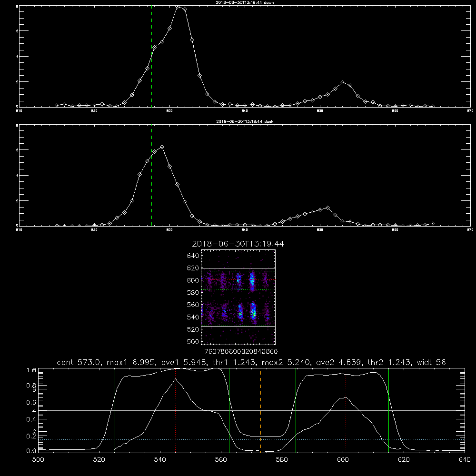Click the secondary peak diamond near 853 in dawn plot
476x476 pixels.
point(343,82)
